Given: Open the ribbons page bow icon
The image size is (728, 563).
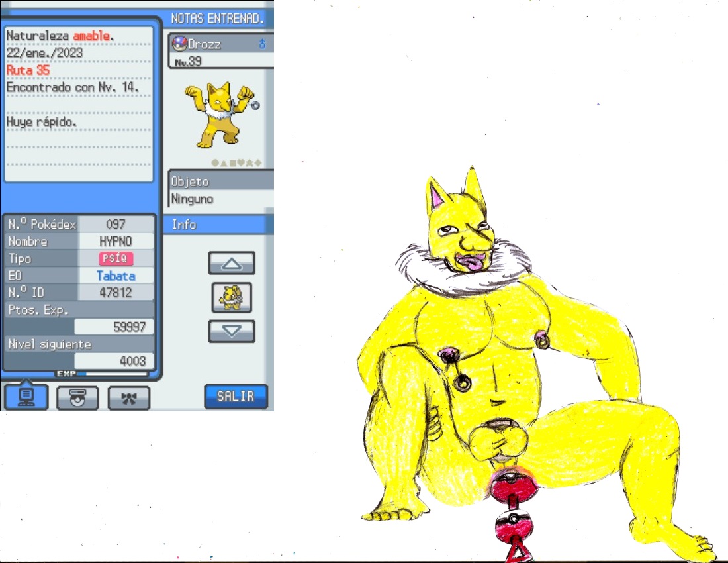Looking at the screenshot, I should click(128, 398).
